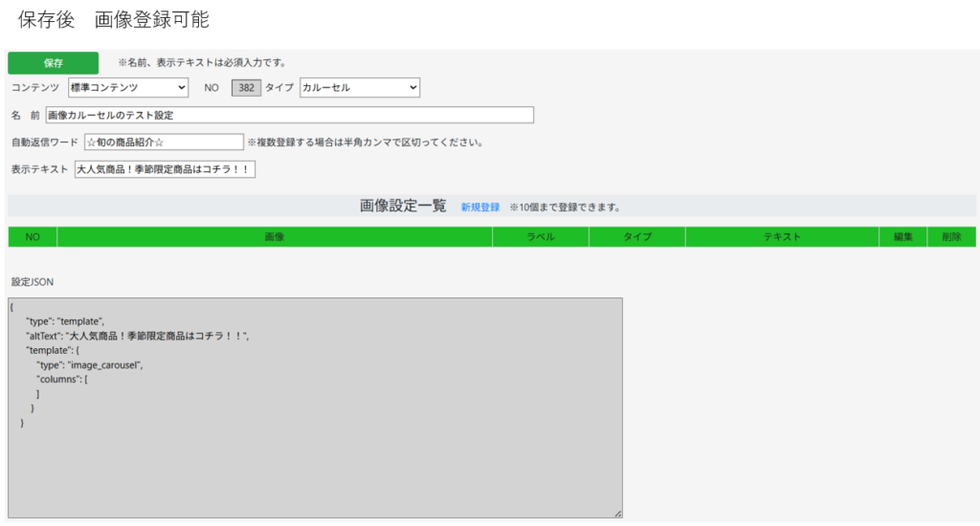
Task: Open the コンテンツ dropdown showing 標準コンテンツ
Action: click(128, 88)
